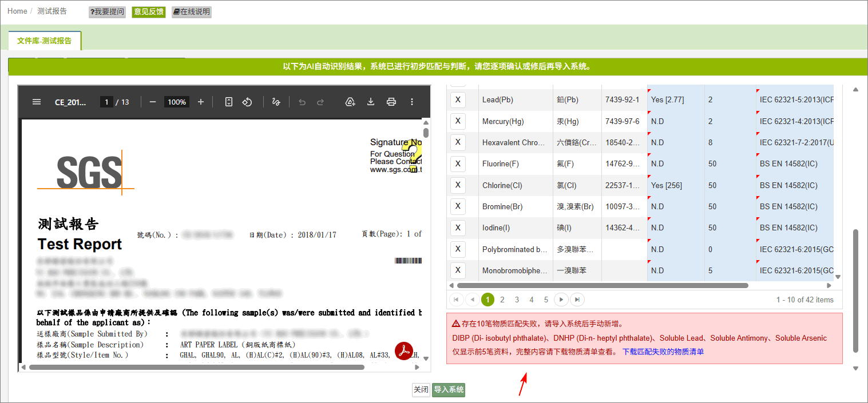
Task: Click the 关闭 button
Action: click(x=421, y=390)
